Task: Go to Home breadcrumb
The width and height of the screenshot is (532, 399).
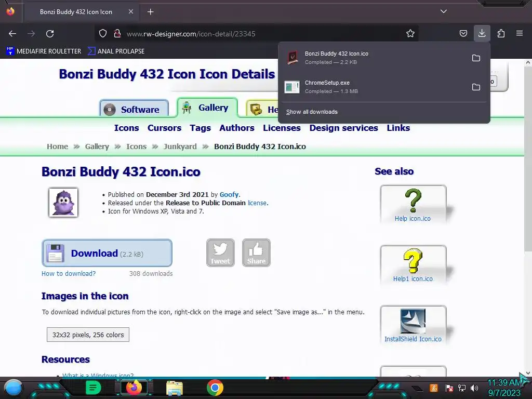Action: [57, 147]
